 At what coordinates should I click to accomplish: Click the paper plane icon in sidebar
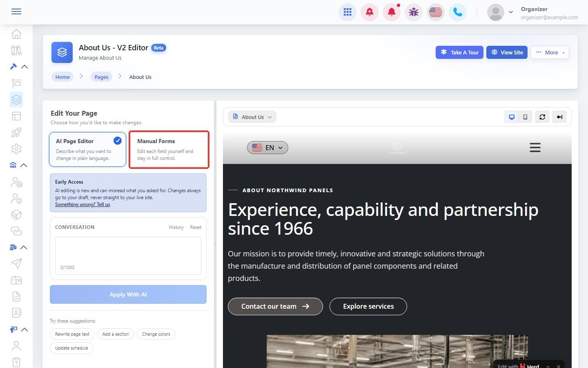16,264
